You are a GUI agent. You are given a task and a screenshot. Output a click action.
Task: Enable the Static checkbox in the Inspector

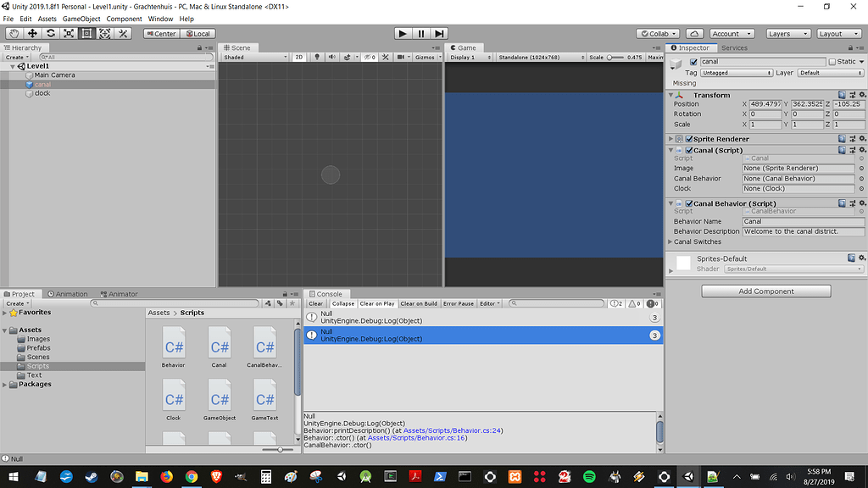tap(833, 61)
